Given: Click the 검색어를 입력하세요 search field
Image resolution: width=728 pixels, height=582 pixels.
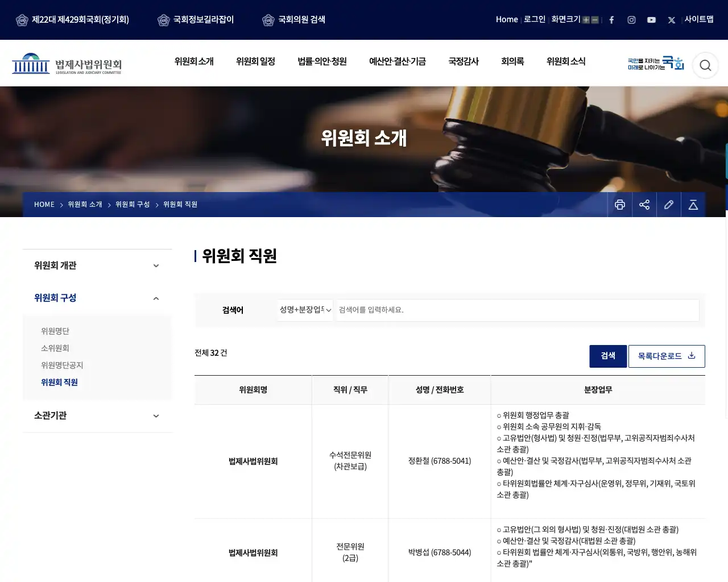Looking at the screenshot, I should click(518, 310).
